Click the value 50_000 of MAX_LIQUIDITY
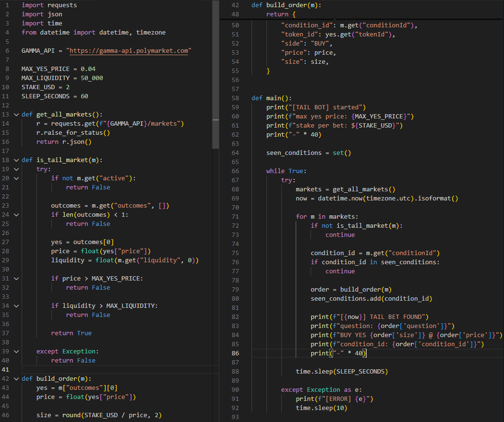Viewport: 504px width, 422px height. point(92,78)
